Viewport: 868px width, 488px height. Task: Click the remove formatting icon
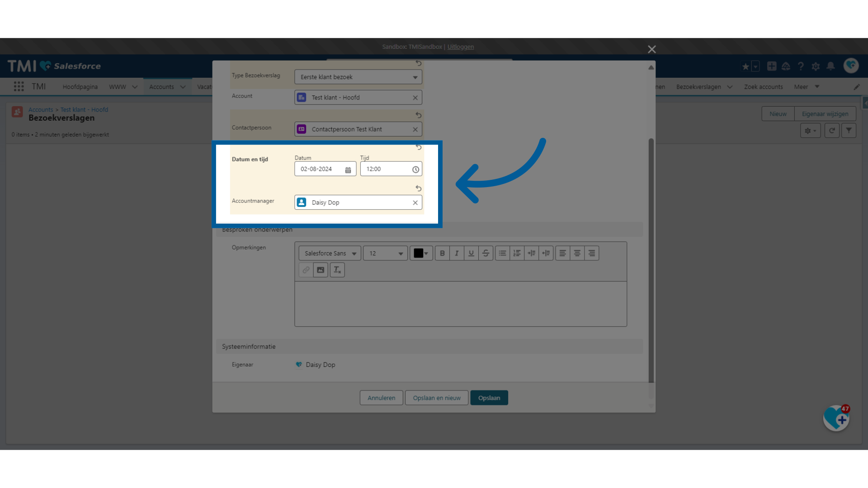pyautogui.click(x=337, y=270)
